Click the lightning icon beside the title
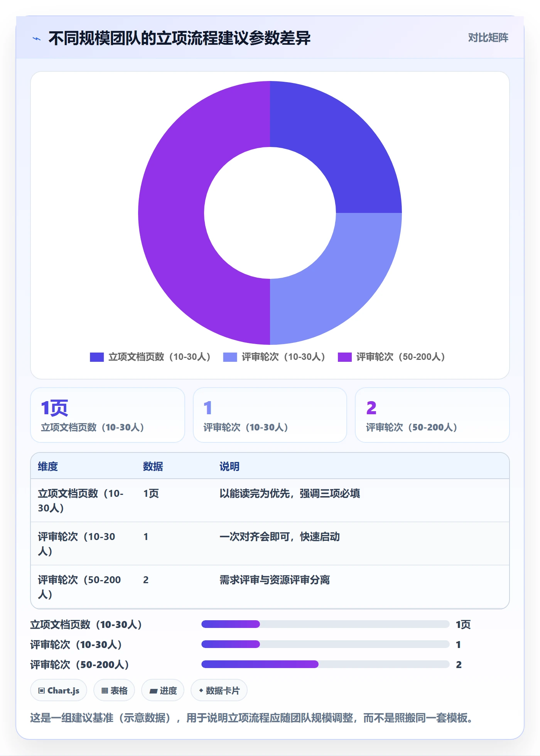This screenshot has width=540, height=756. click(x=37, y=39)
